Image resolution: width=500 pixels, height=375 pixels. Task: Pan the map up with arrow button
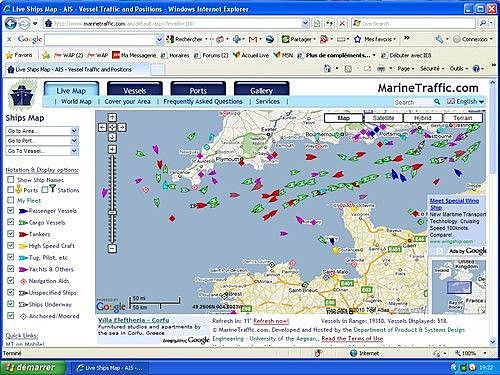click(x=112, y=117)
